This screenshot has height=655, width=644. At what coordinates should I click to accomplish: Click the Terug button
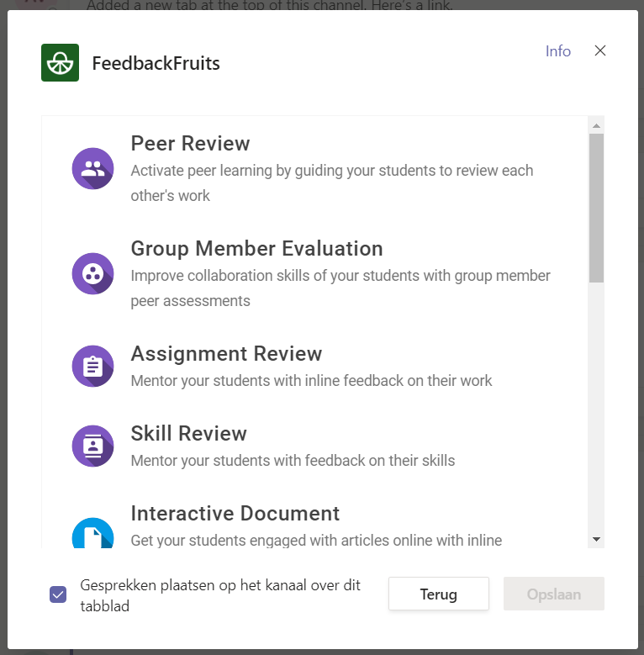tap(439, 594)
